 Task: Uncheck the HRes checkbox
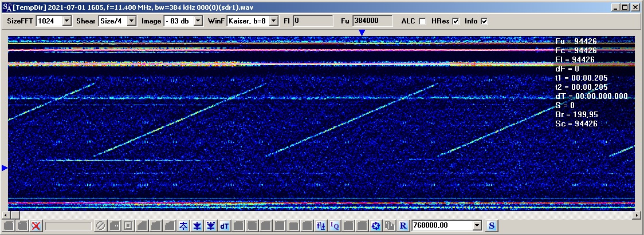coord(455,21)
